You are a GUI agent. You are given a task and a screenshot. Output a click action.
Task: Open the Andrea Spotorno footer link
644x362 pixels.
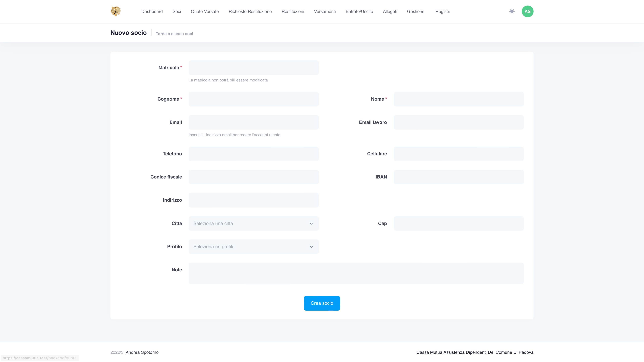coord(142,352)
